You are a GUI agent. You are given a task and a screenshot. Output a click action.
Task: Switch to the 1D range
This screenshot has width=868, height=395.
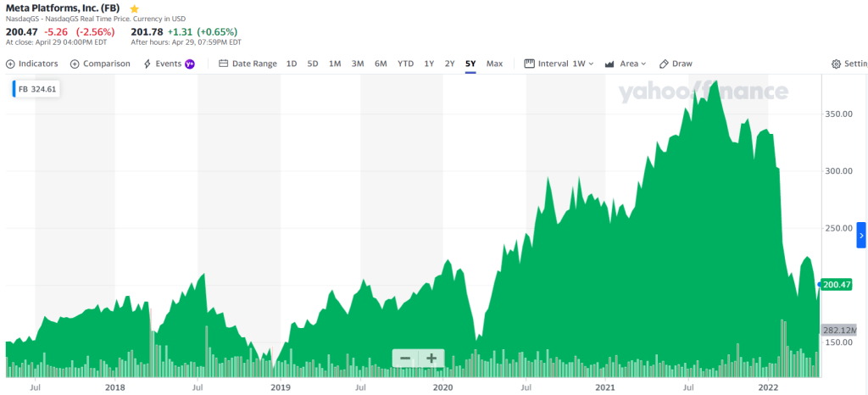point(292,64)
